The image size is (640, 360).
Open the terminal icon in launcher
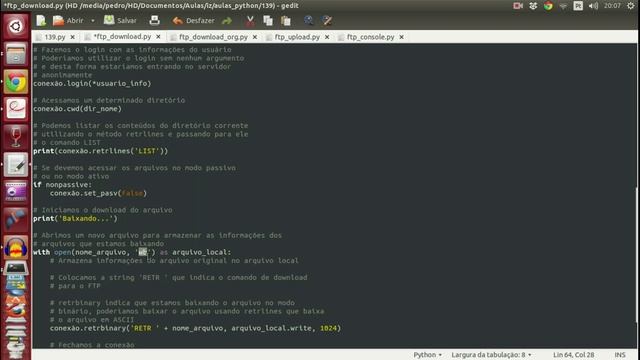point(16,269)
